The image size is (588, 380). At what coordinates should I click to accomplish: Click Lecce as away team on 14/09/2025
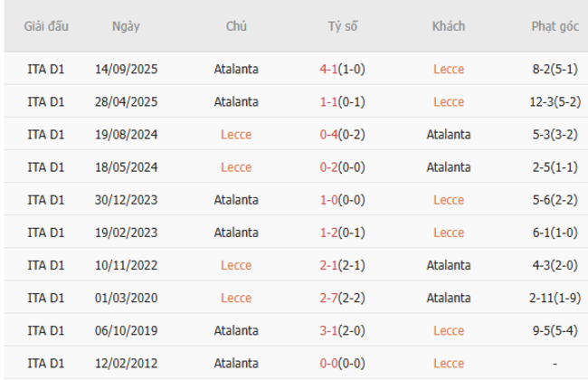click(x=449, y=69)
